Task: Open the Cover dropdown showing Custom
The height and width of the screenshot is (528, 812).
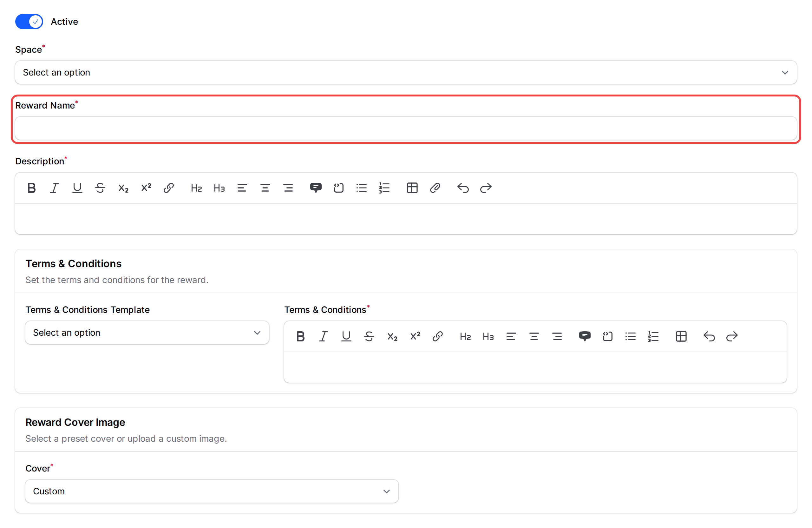Action: [x=212, y=491]
